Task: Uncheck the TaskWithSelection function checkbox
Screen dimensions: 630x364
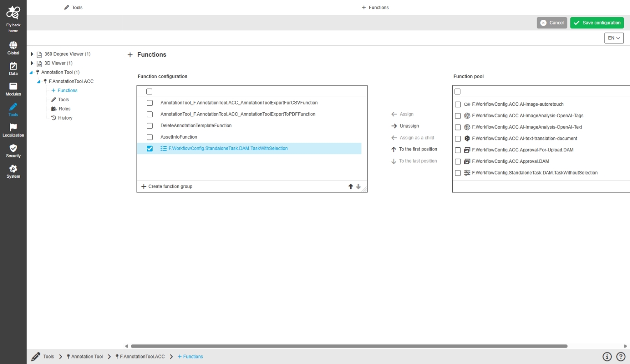Action: (x=150, y=148)
